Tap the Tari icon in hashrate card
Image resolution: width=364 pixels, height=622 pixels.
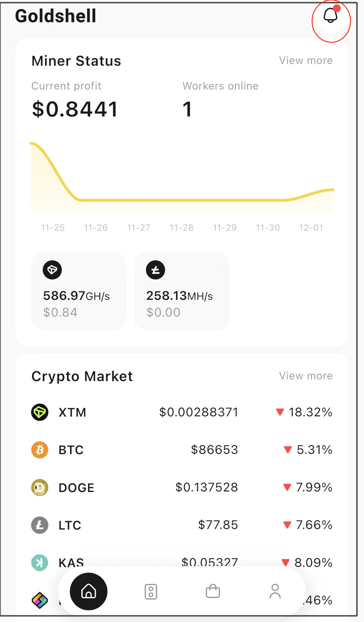[x=52, y=270]
